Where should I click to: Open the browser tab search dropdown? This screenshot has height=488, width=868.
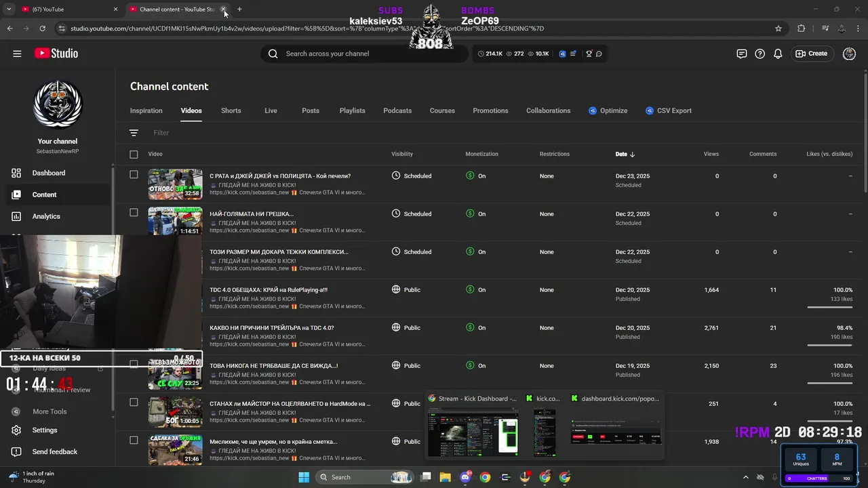[9, 9]
